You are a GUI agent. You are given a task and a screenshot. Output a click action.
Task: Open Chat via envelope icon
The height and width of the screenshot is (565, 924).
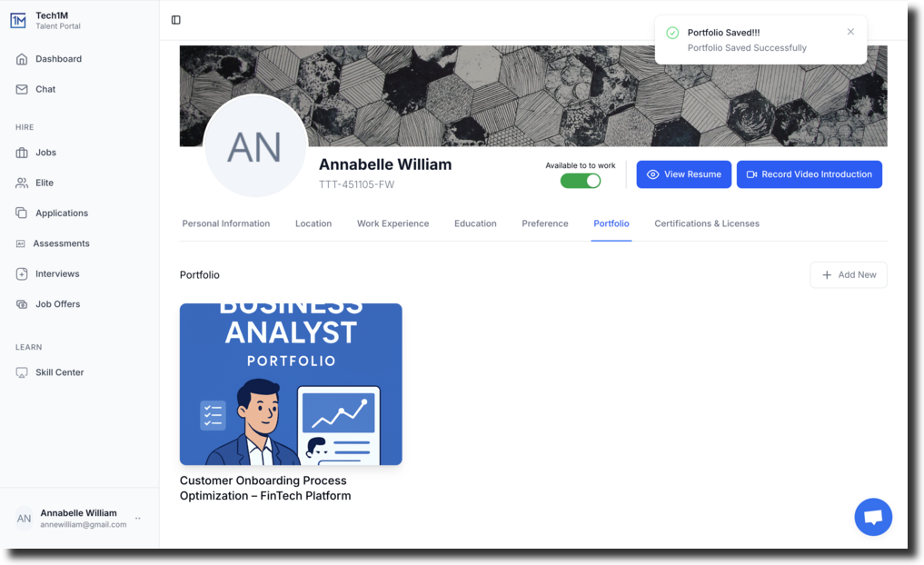click(x=22, y=90)
